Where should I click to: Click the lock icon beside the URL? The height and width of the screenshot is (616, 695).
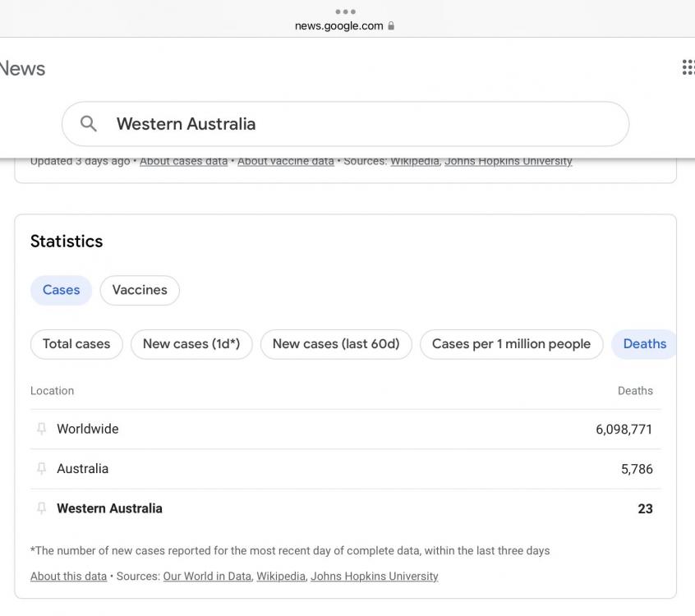391,25
